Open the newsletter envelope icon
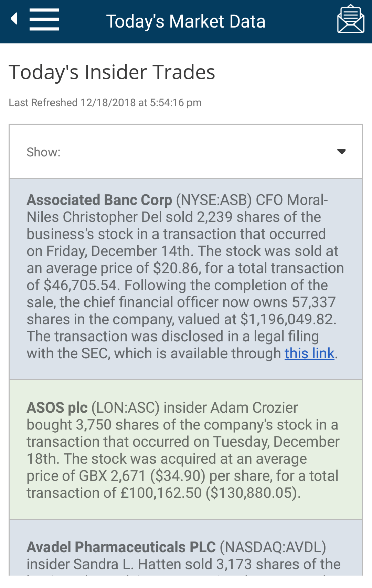Screen dimensions: 372x588 coord(350,19)
